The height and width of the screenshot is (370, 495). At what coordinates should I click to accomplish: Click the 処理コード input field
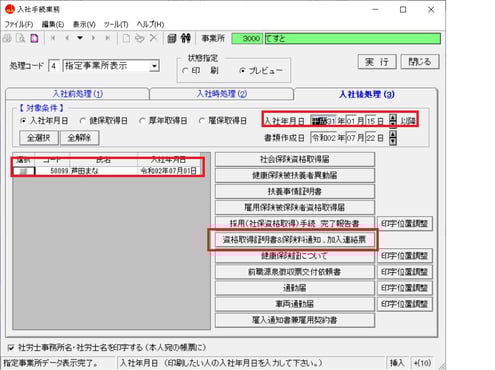point(54,66)
